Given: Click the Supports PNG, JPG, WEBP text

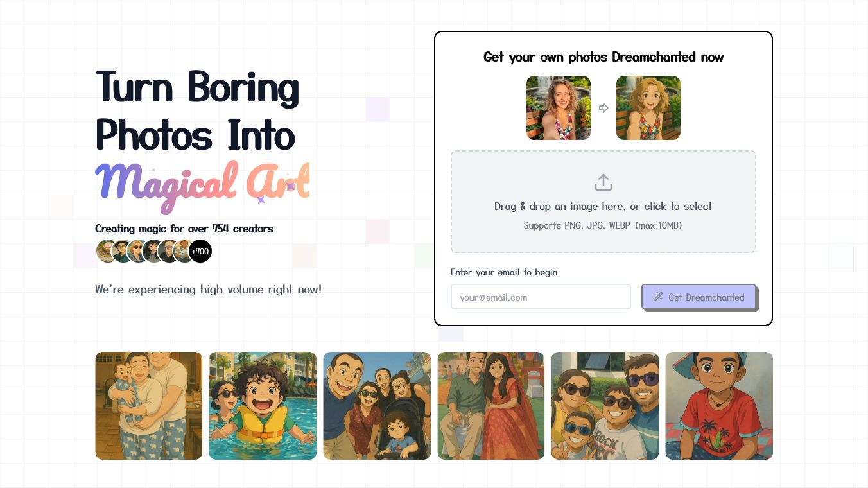Looking at the screenshot, I should pyautogui.click(x=603, y=225).
